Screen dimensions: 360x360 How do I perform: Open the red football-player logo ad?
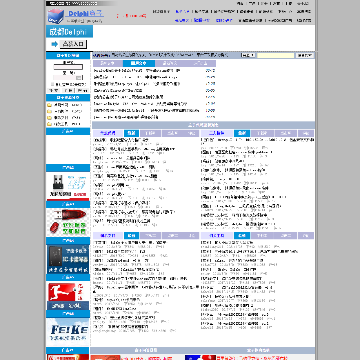pos(68,295)
